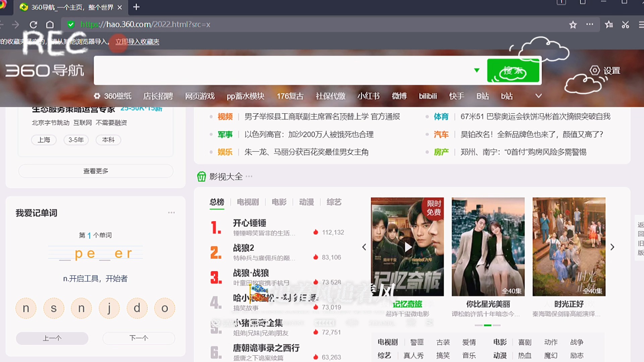Select the 电视剧 ranking tab
644x362 pixels.
[248, 202]
